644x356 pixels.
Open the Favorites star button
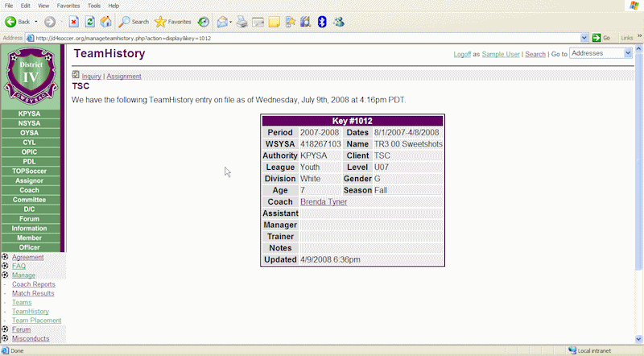pyautogui.click(x=173, y=22)
